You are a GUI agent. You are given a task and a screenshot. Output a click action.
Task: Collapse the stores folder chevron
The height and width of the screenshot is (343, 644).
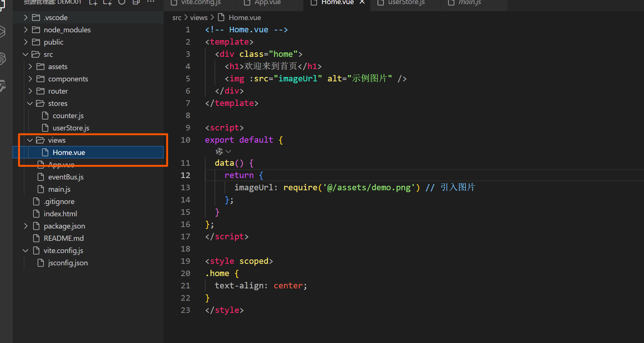pos(30,103)
